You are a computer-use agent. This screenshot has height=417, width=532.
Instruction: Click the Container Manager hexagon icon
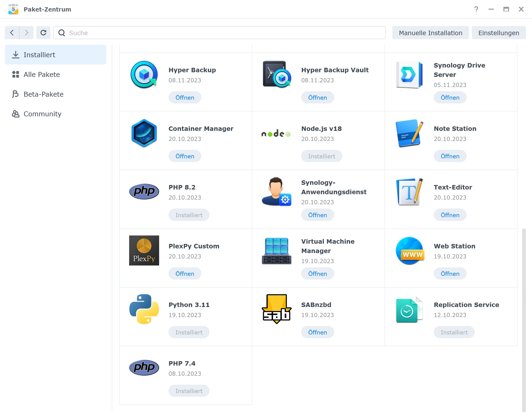point(144,133)
